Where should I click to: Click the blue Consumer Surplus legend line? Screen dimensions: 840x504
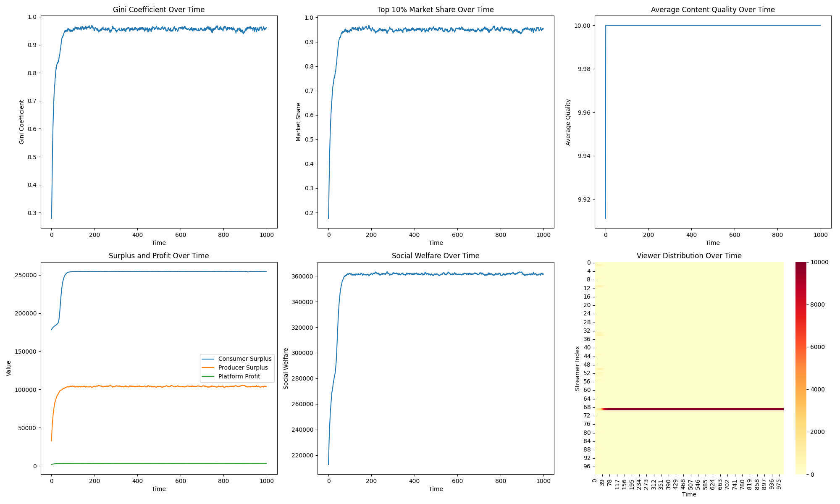[x=208, y=359]
